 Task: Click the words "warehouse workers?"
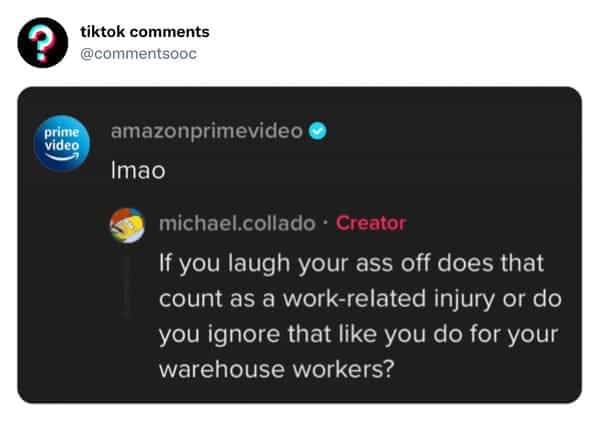[x=277, y=369]
